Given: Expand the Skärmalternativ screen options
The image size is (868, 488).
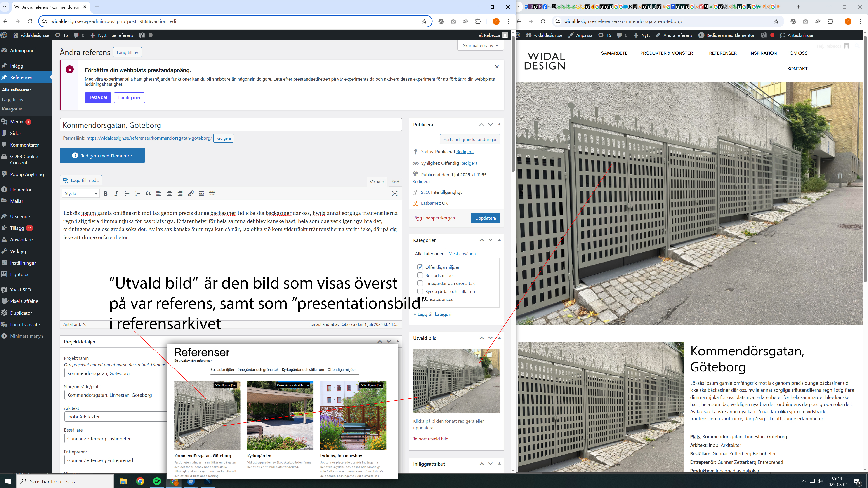Looking at the screenshot, I should 480,45.
